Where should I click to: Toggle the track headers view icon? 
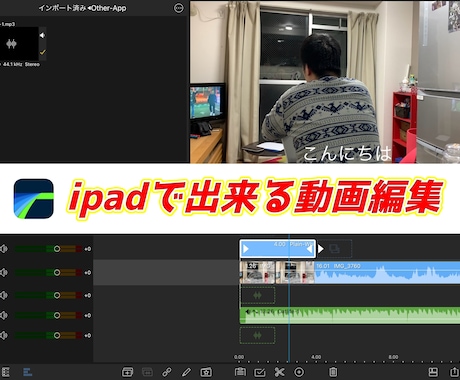[5, 372]
